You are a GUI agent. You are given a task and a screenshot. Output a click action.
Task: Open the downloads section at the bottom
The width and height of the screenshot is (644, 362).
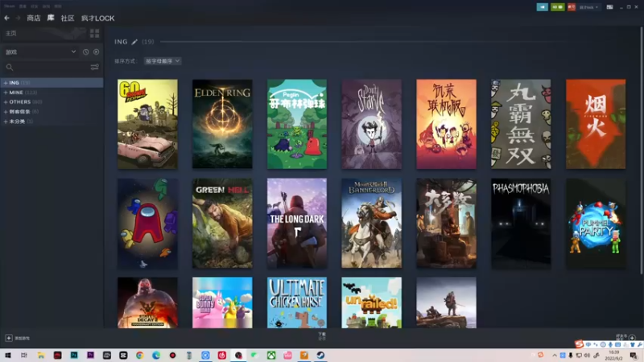point(322,336)
